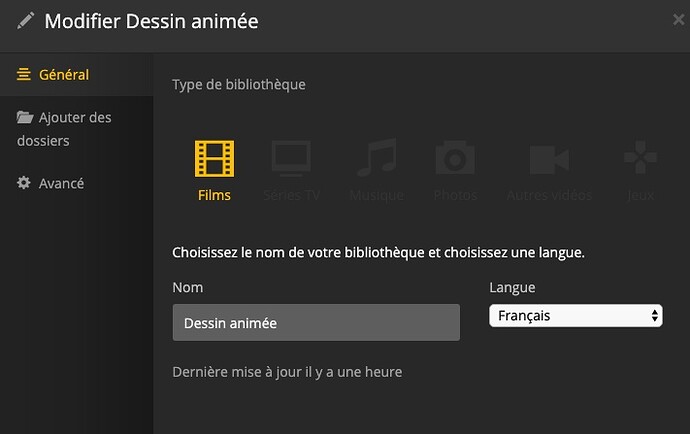This screenshot has width=690, height=434.
Task: Click the Séries TV text label
Action: click(291, 195)
